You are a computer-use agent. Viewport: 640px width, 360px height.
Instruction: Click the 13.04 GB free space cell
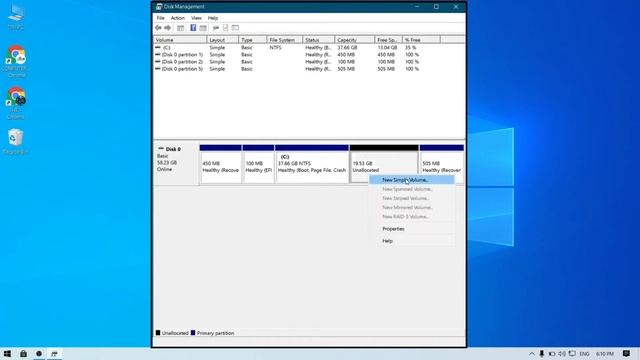[x=387, y=48]
